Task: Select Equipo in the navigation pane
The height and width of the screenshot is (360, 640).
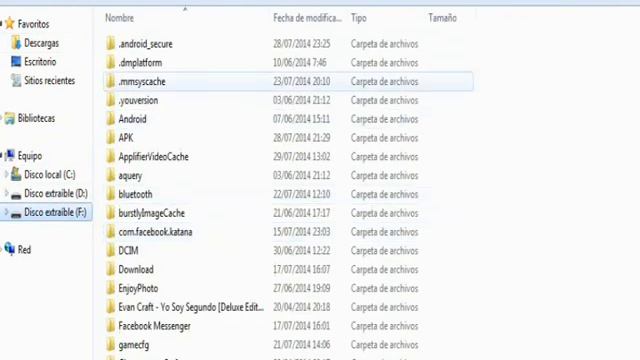Action: coord(30,156)
